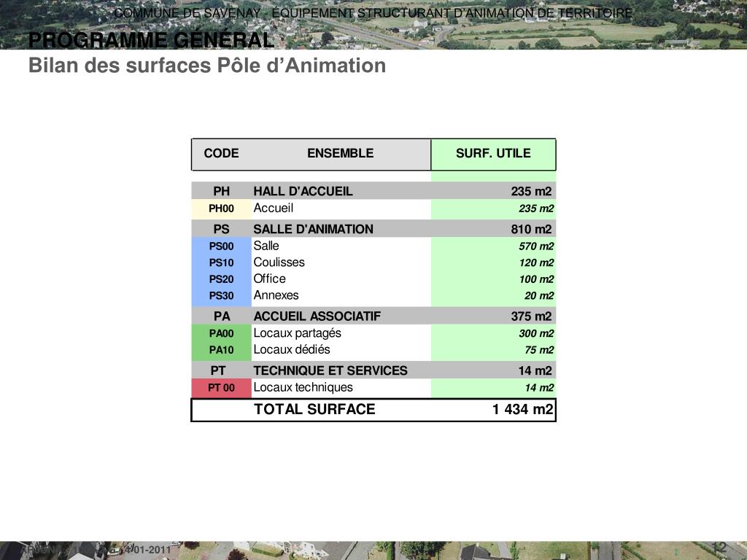This screenshot has height=560, width=747.
Task: Click the 'ACCUEIL ASSOCIATIF' row label
Action: coord(317,316)
